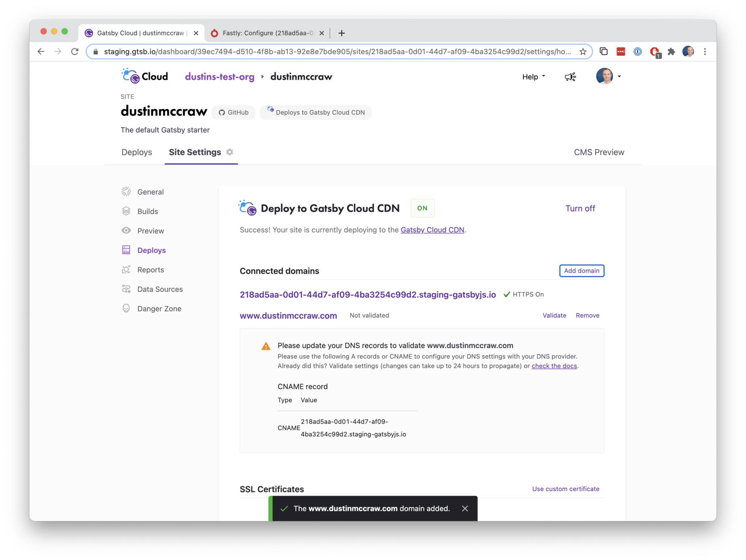This screenshot has width=746, height=560.
Task: Click the Deploys sidebar icon
Action: click(x=126, y=250)
